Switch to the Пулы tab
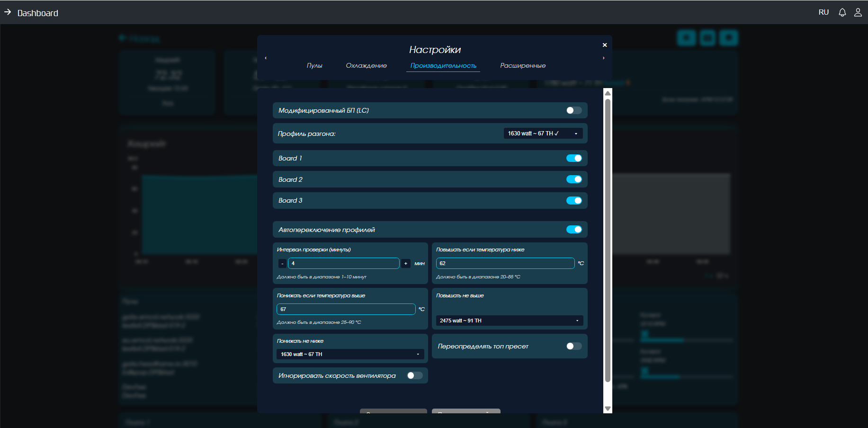868x428 pixels. click(x=314, y=65)
